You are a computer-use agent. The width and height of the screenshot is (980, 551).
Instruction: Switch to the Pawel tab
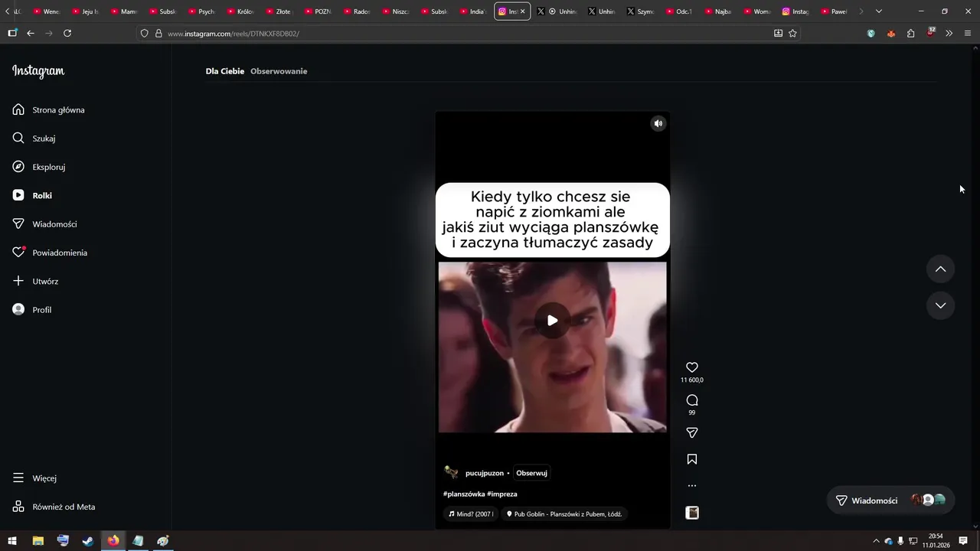tap(835, 11)
